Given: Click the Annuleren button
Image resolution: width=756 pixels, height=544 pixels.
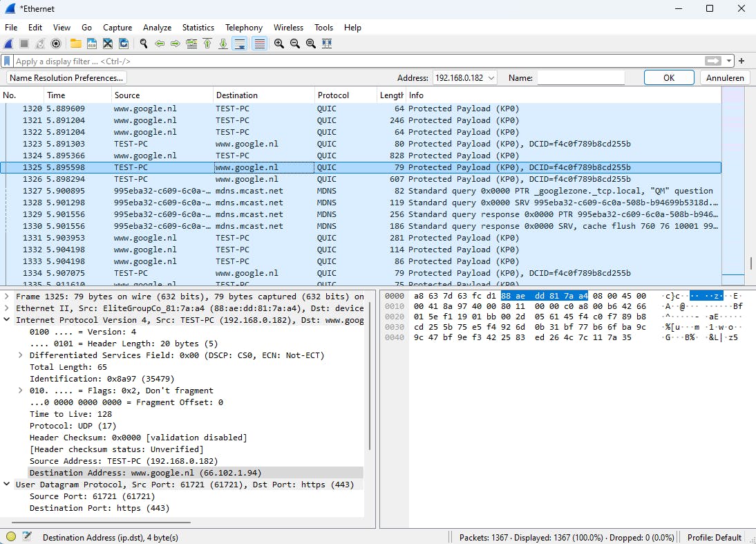Looking at the screenshot, I should [x=725, y=78].
